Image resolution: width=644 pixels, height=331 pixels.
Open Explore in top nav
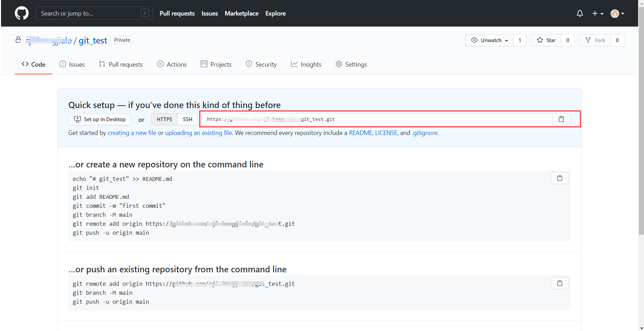click(275, 13)
